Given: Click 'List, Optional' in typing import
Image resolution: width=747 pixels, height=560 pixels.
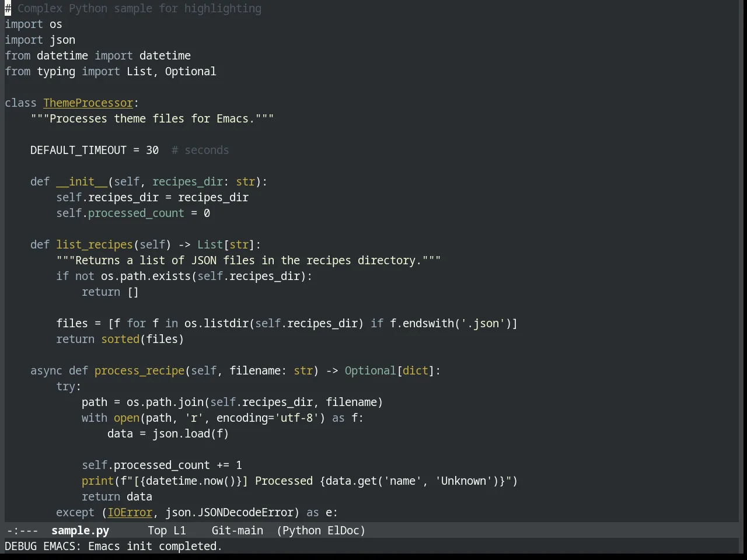Looking at the screenshot, I should pos(172,71).
